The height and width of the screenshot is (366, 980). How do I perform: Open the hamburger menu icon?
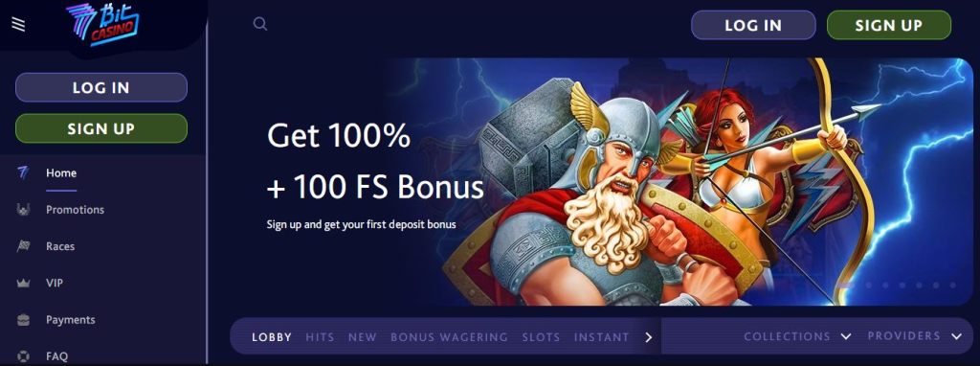tap(19, 24)
